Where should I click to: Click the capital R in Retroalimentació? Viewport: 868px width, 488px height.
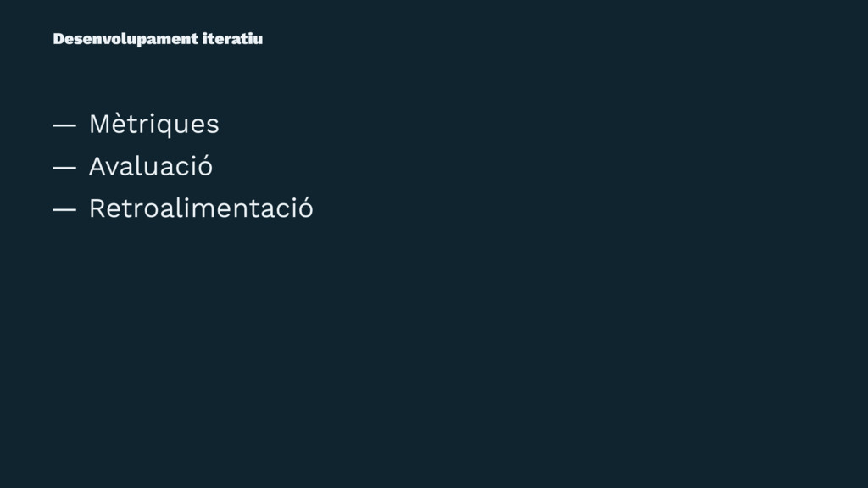(98, 208)
